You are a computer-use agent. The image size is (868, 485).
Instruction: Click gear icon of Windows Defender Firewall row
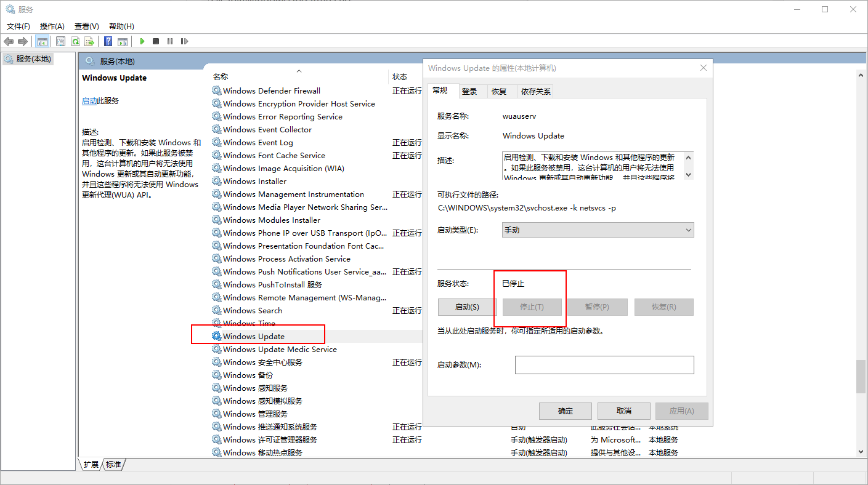[217, 90]
